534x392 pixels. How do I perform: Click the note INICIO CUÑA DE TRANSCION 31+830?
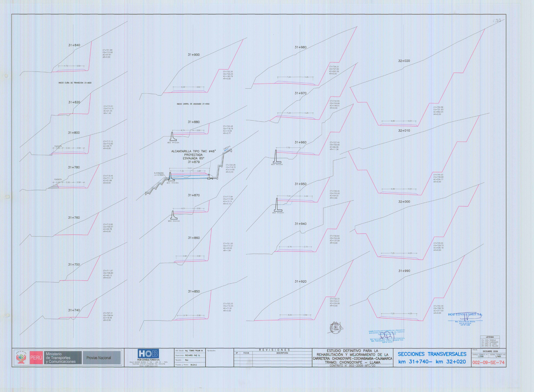click(75, 83)
